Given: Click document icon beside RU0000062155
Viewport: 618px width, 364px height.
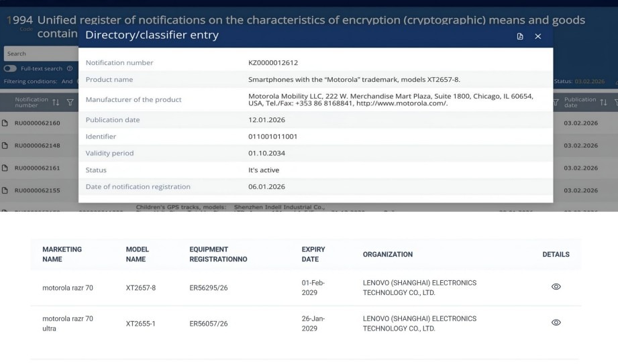Looking at the screenshot, I should pos(5,191).
